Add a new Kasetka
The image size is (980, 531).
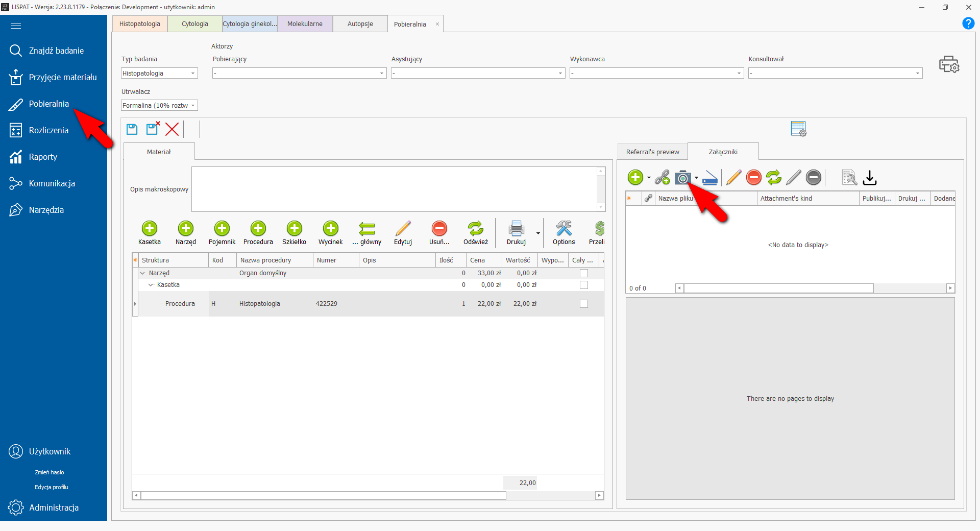149,232
